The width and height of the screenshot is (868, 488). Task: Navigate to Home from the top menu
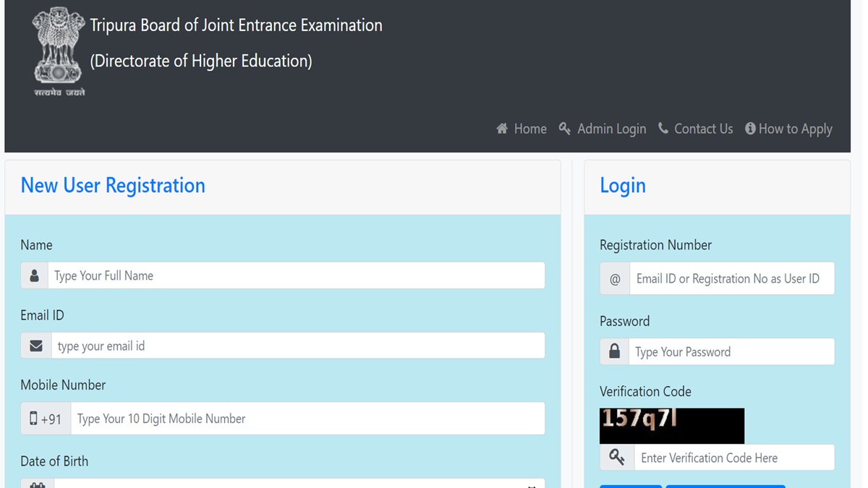529,129
